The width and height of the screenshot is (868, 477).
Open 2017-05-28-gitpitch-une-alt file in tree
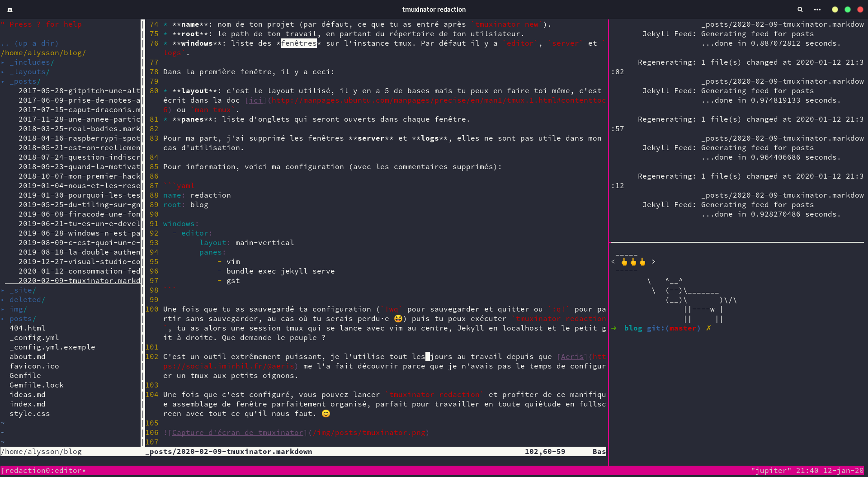pyautogui.click(x=80, y=91)
